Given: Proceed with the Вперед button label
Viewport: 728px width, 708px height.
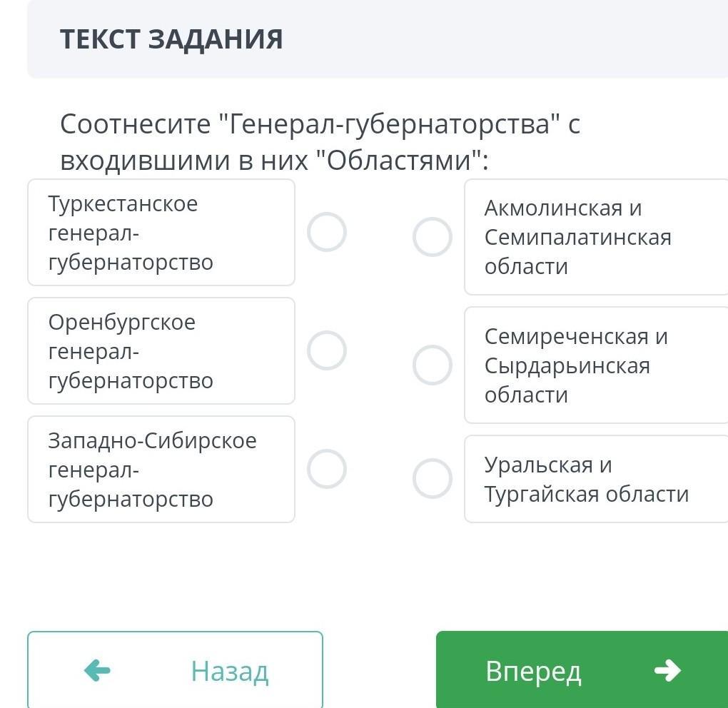Looking at the screenshot, I should (533, 671).
